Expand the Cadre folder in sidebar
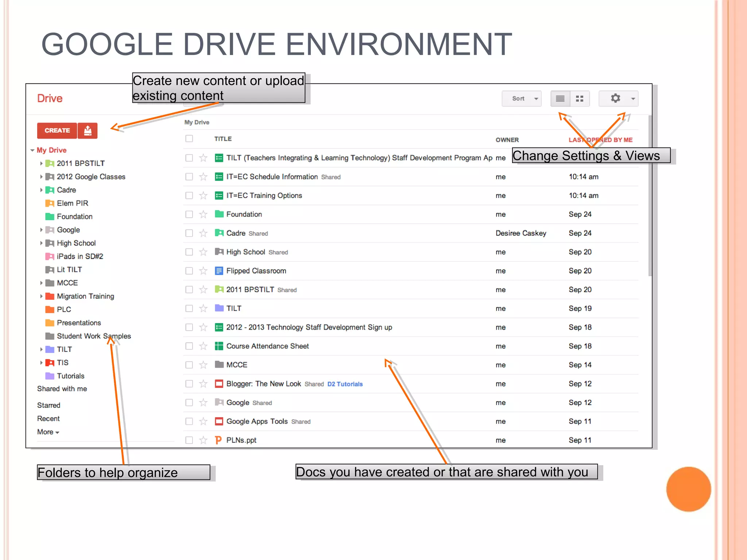Image resolution: width=747 pixels, height=560 pixels. tap(41, 190)
